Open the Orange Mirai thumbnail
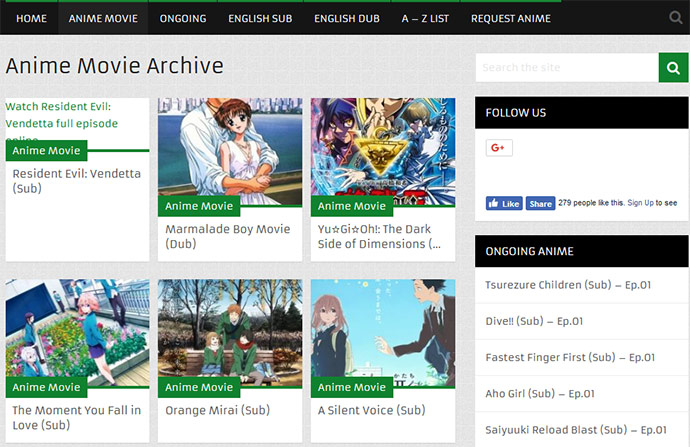 230,328
